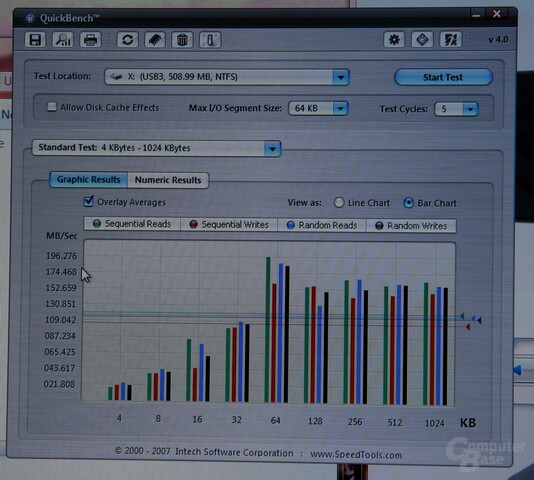
Task: Open the Standard Test range selector
Action: pos(156,148)
